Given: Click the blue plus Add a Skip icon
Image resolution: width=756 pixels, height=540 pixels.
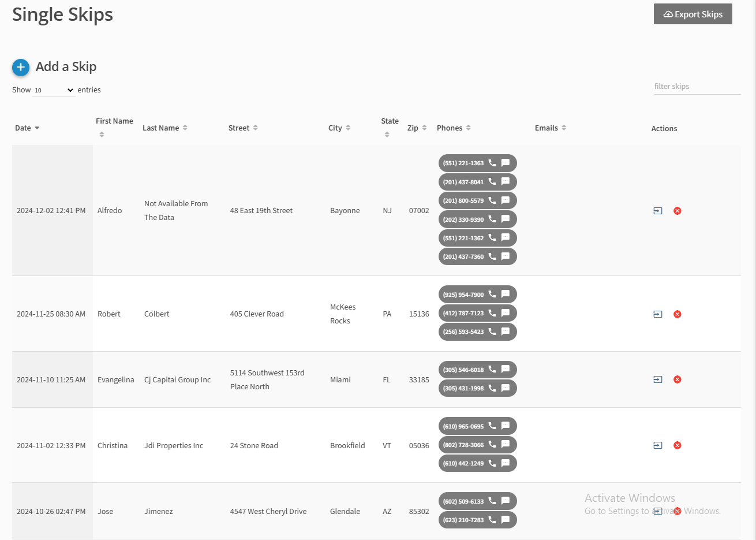Looking at the screenshot, I should [21, 68].
